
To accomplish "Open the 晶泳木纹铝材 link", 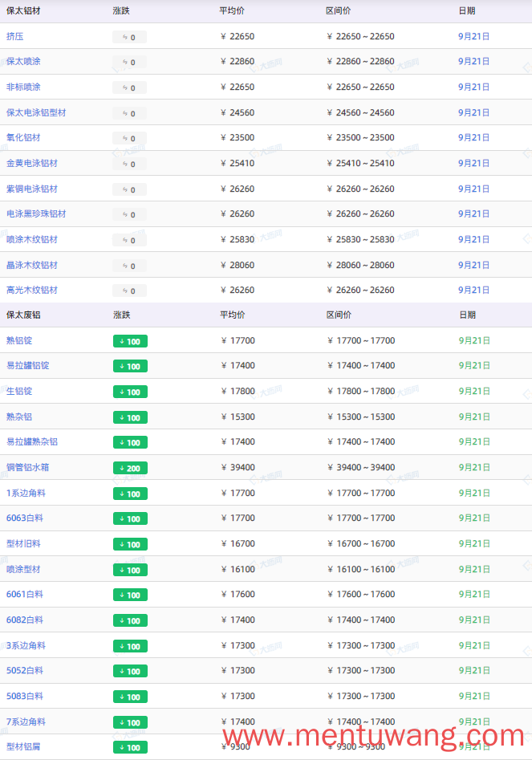I will (32, 265).
